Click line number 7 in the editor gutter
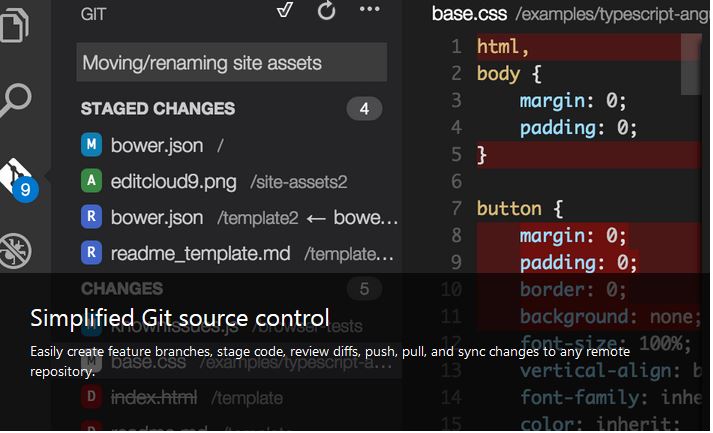Image resolution: width=713 pixels, height=433 pixels. (457, 208)
